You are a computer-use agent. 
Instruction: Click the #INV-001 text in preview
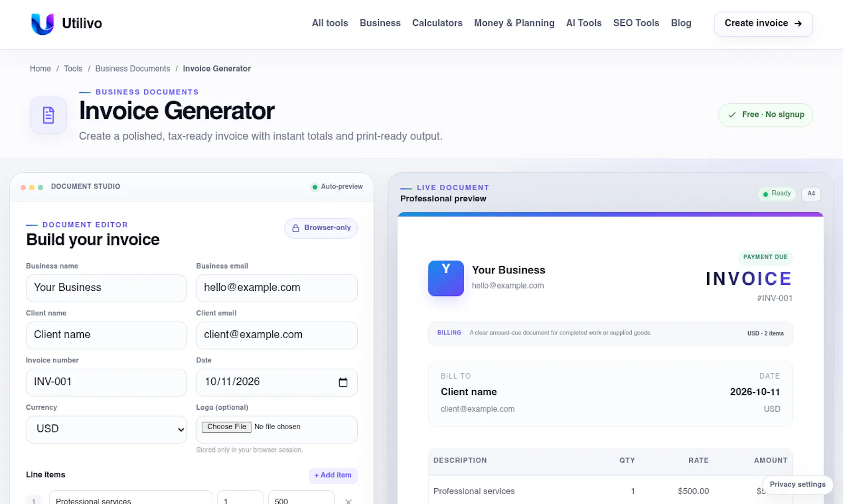click(x=775, y=298)
